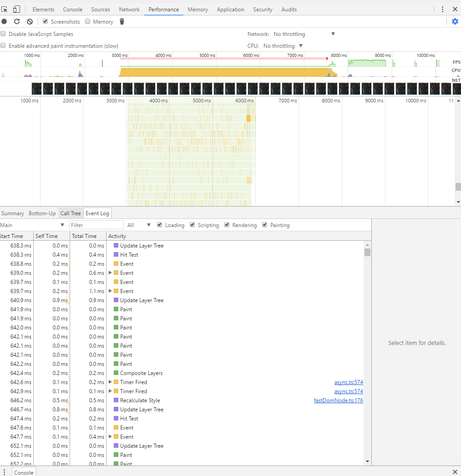
Task: Uncheck the Painting filter checkbox
Action: pyautogui.click(x=265, y=225)
